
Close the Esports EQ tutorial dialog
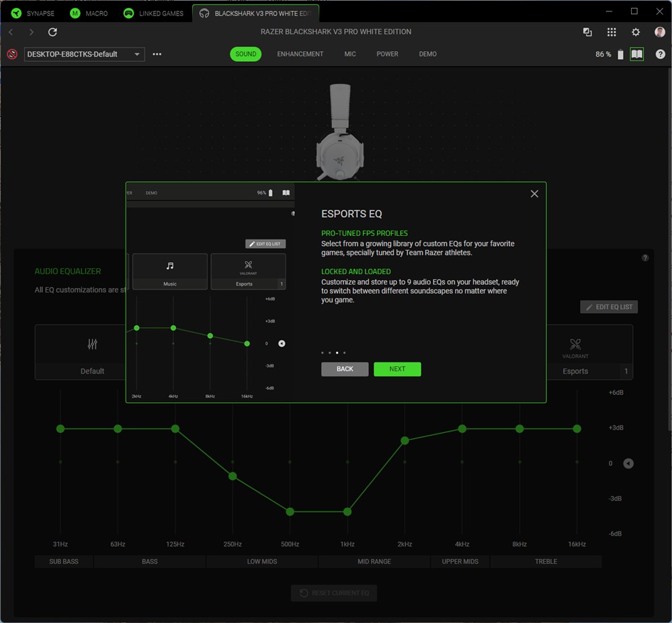click(534, 194)
